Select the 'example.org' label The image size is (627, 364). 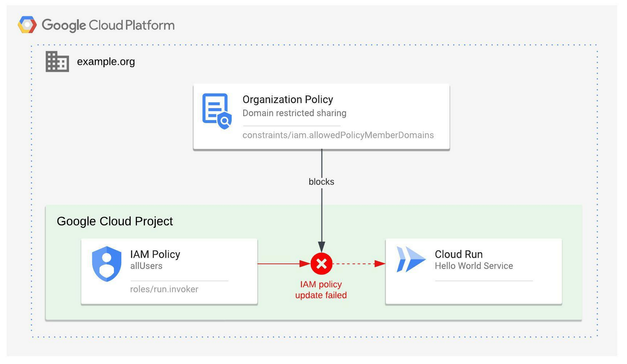pyautogui.click(x=106, y=62)
